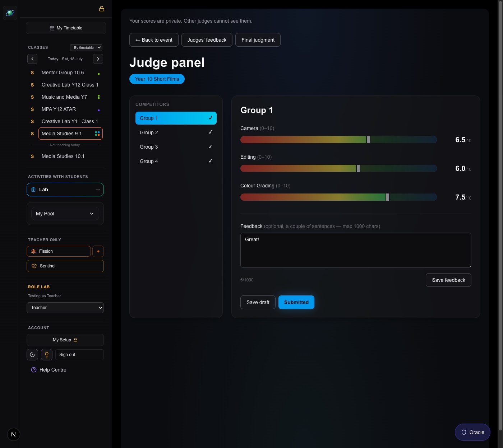Click the Oracle shield icon

pyautogui.click(x=464, y=432)
